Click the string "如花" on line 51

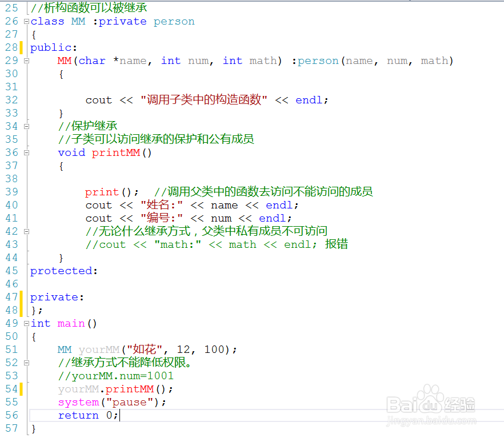tap(144, 349)
